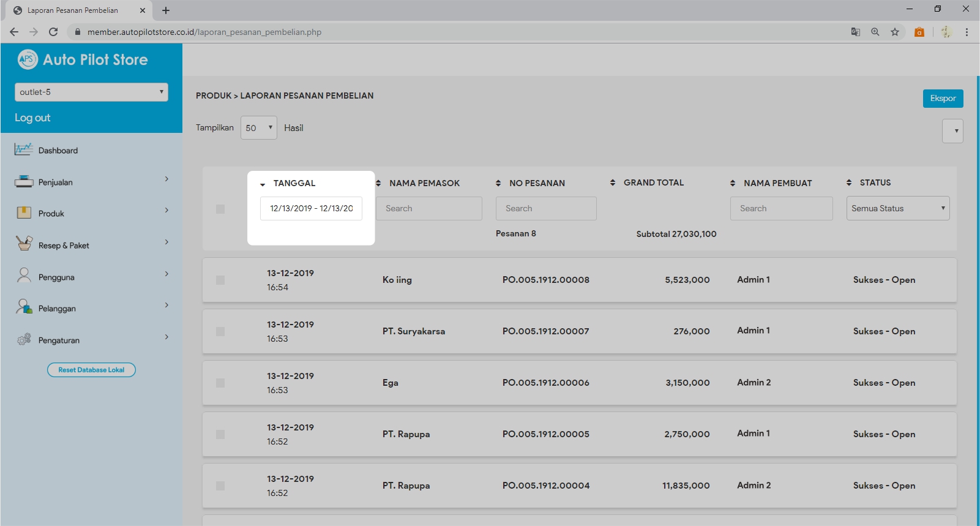Screen dimensions: 980x526
Task: Click the Ekspor button
Action: click(943, 99)
